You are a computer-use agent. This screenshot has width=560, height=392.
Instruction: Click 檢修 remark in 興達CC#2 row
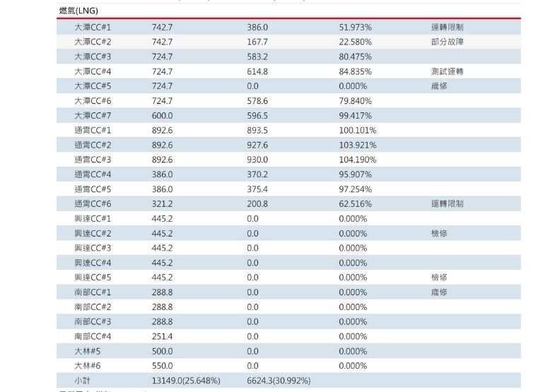point(439,233)
